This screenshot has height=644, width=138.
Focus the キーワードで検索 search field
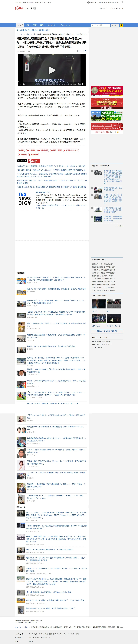pos(100,25)
